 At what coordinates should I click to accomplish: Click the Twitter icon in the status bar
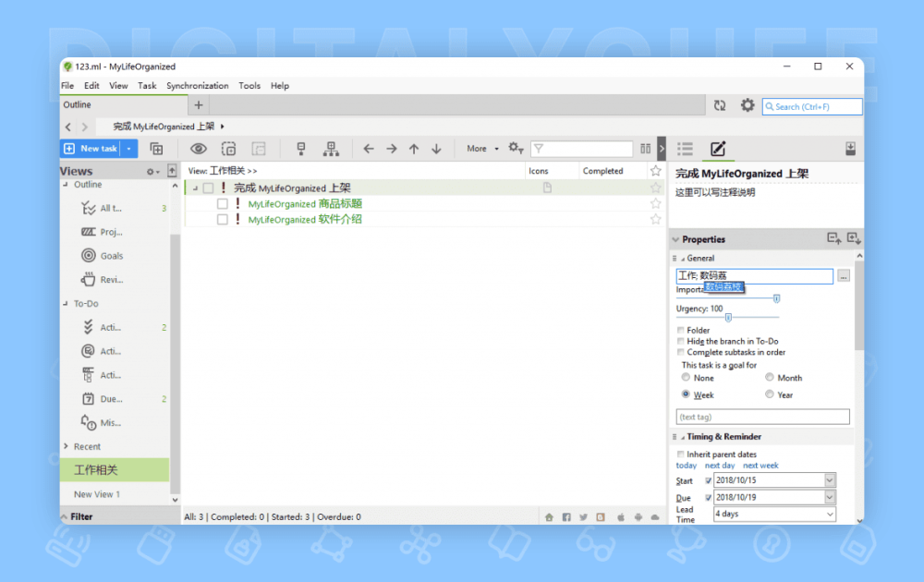pos(583,517)
